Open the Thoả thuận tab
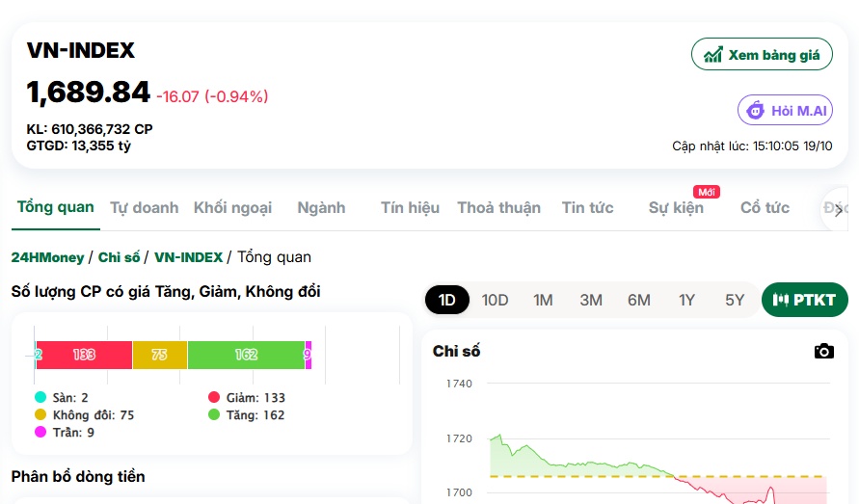This screenshot has height=504, width=859. point(499,207)
